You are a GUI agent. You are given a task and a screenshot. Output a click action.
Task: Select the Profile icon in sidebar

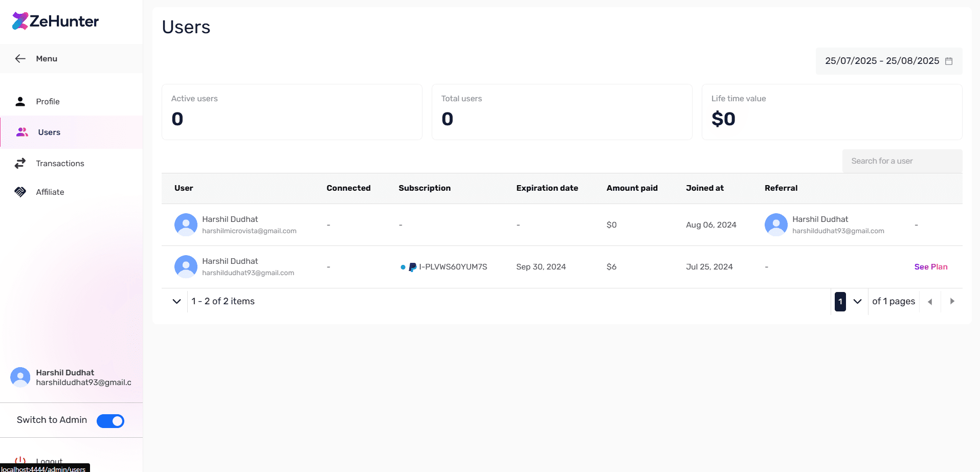click(20, 101)
